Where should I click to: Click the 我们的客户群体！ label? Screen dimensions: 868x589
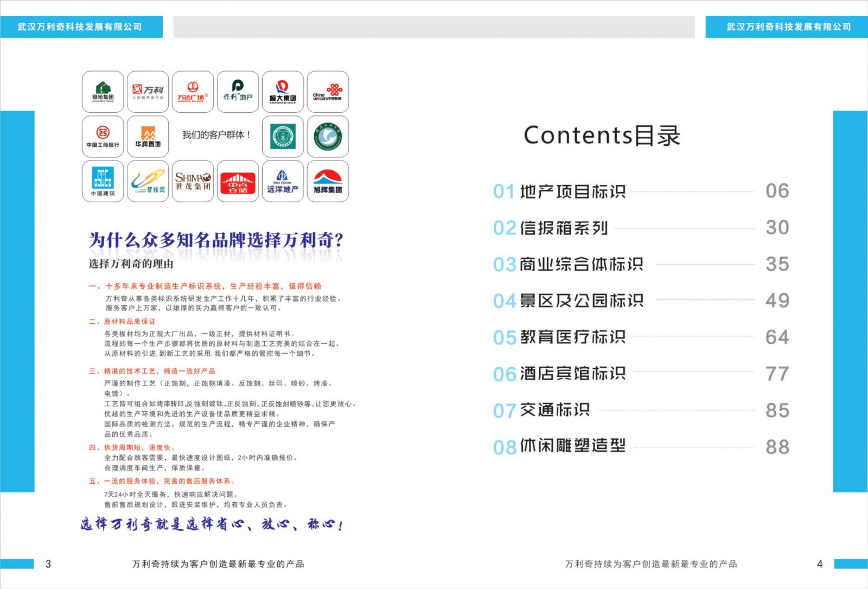coord(216,135)
